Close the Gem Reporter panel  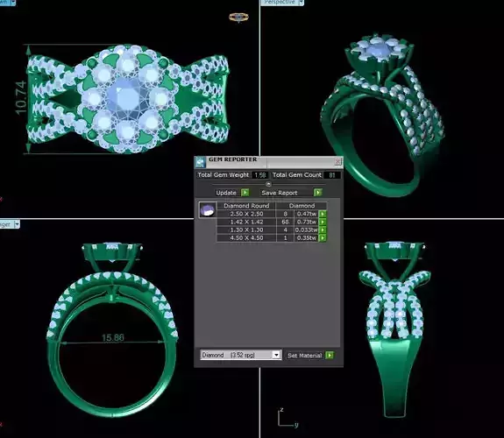337,162
